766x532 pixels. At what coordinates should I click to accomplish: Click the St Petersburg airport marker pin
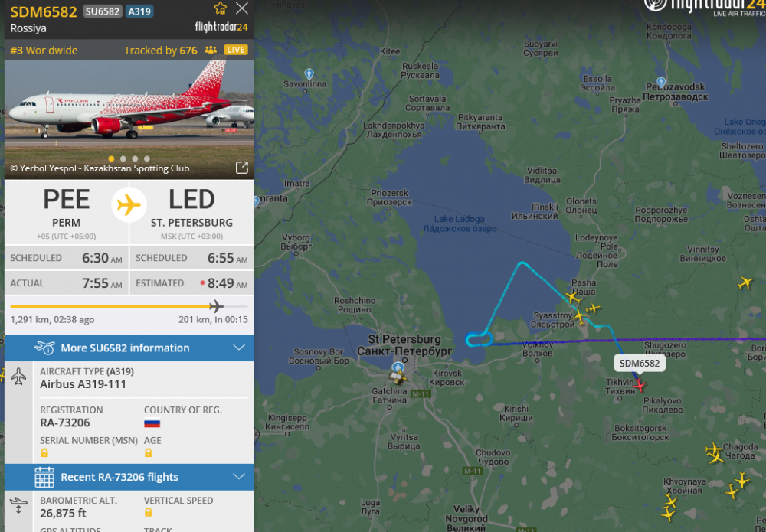pyautogui.click(x=398, y=367)
